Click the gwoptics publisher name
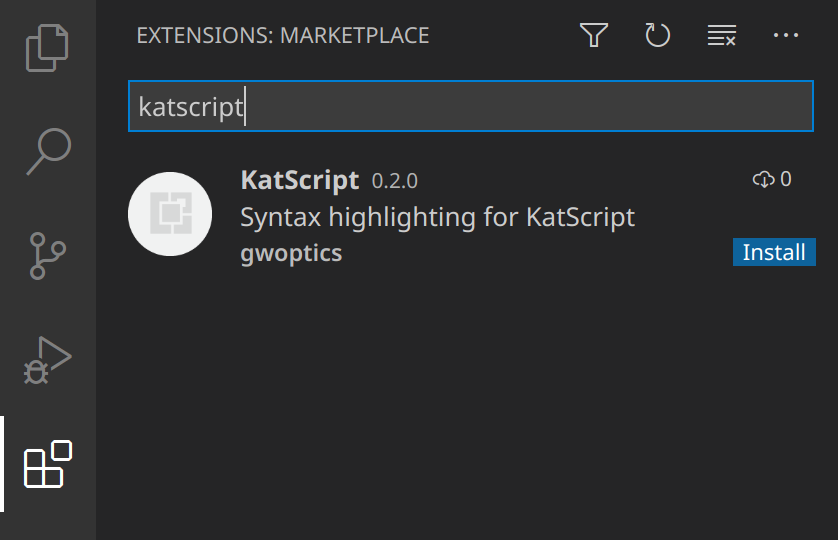The image size is (838, 540). 291,253
